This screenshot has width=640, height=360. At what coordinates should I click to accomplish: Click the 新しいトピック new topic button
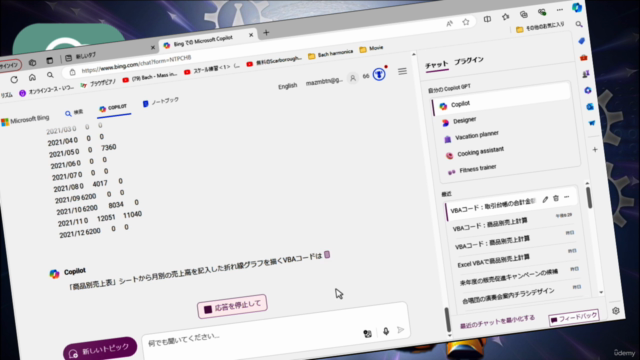point(100,349)
